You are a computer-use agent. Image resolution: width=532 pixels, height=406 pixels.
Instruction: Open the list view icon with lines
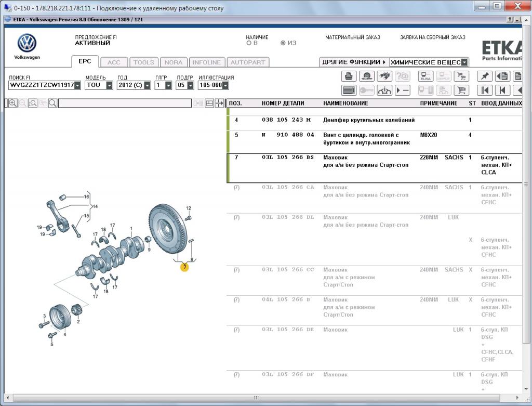pos(349,90)
